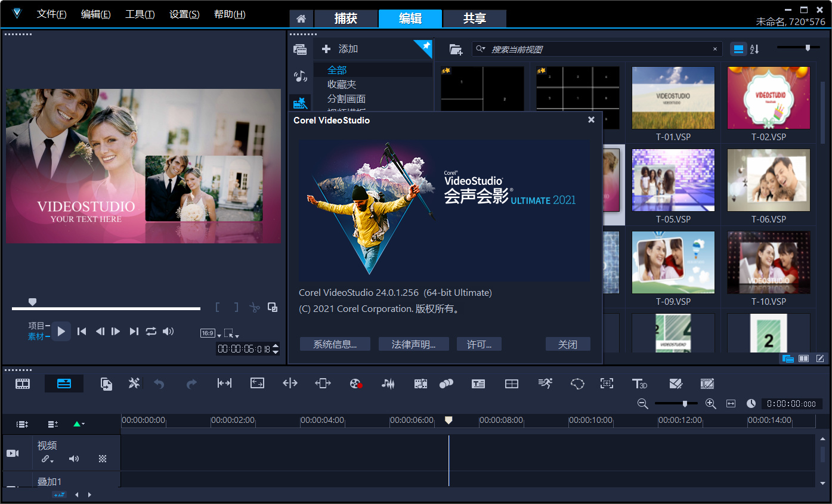This screenshot has height=504, width=832.
Task: Adjust the timeline zoom slider
Action: [675, 404]
